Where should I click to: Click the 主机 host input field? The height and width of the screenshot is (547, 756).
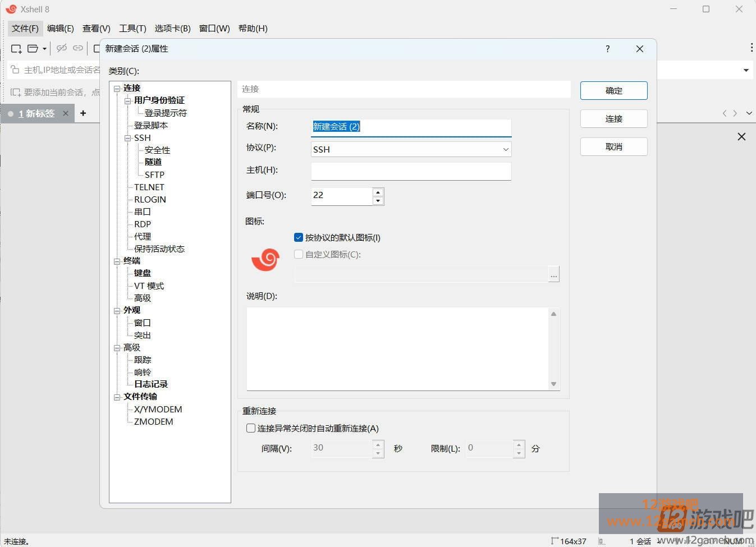(411, 171)
